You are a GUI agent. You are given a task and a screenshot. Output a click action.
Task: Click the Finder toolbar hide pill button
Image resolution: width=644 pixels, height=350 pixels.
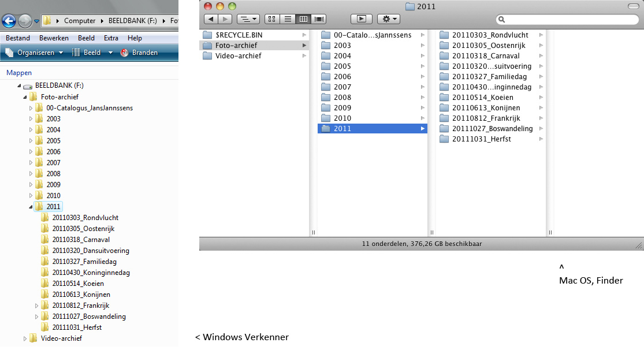pos(634,6)
